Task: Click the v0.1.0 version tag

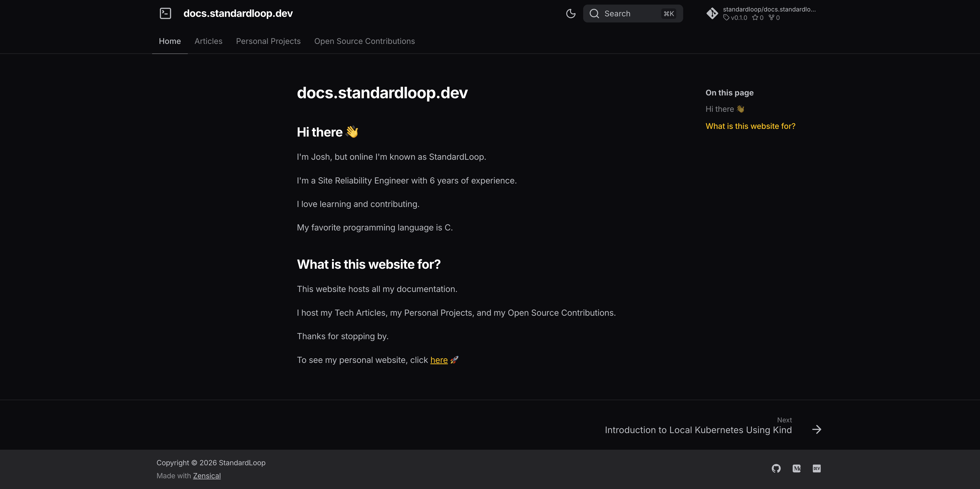Action: coord(735,18)
